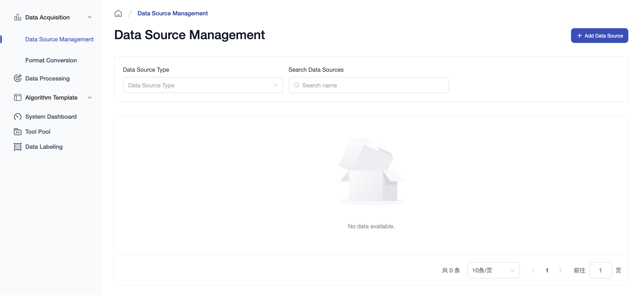Image resolution: width=644 pixels, height=295 pixels.
Task: Click the Data Acquisition bar chart icon
Action: point(18,18)
